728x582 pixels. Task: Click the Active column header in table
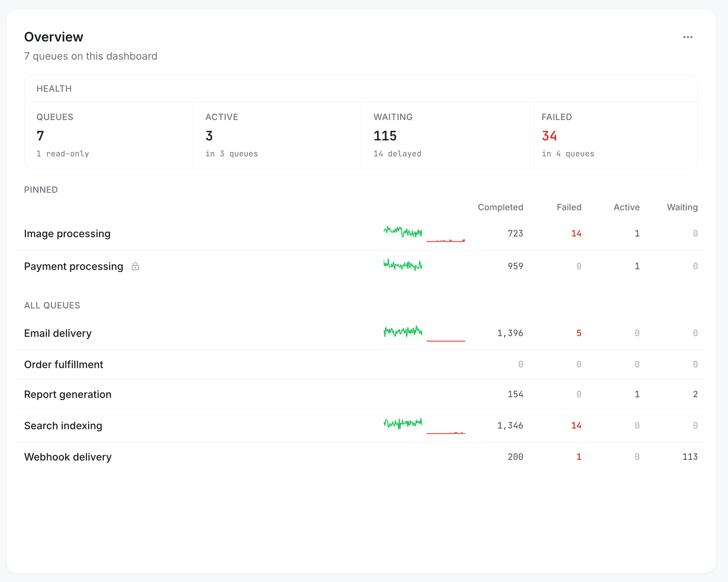pyautogui.click(x=626, y=207)
